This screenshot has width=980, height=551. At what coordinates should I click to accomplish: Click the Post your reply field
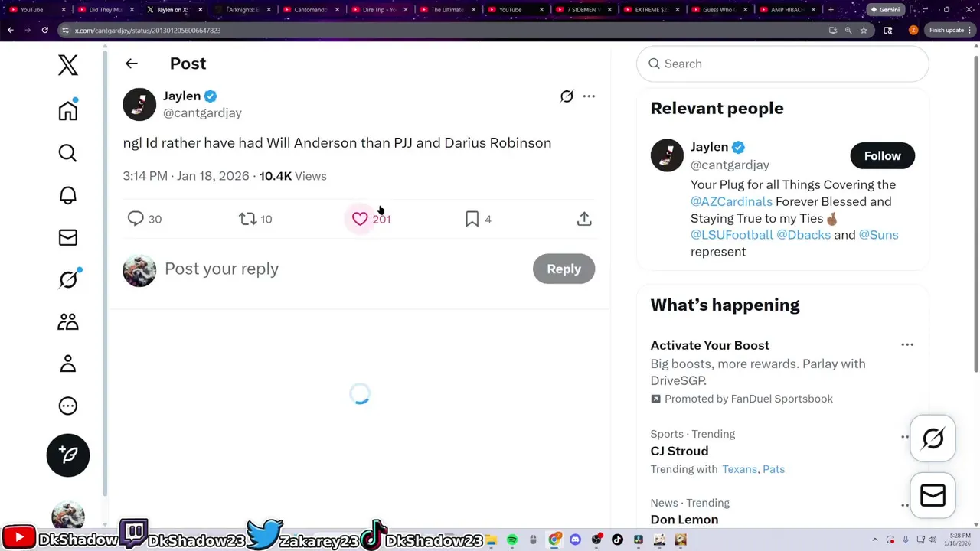pyautogui.click(x=345, y=269)
